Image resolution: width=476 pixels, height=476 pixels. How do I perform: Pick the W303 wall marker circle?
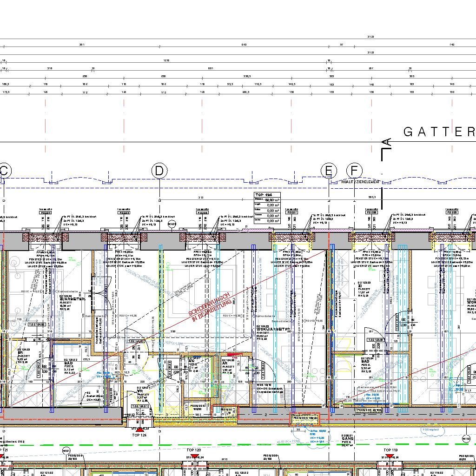click(172, 224)
